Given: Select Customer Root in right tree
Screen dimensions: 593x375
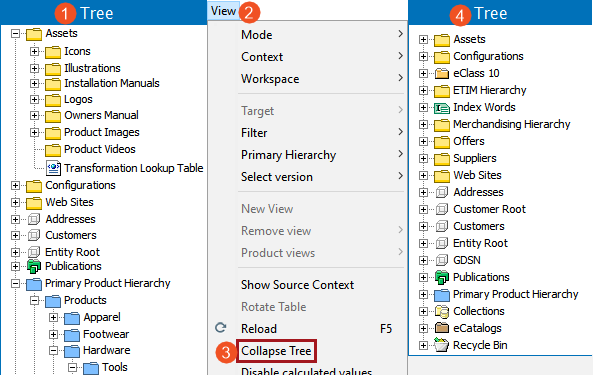Looking at the screenshot, I should click(489, 209).
